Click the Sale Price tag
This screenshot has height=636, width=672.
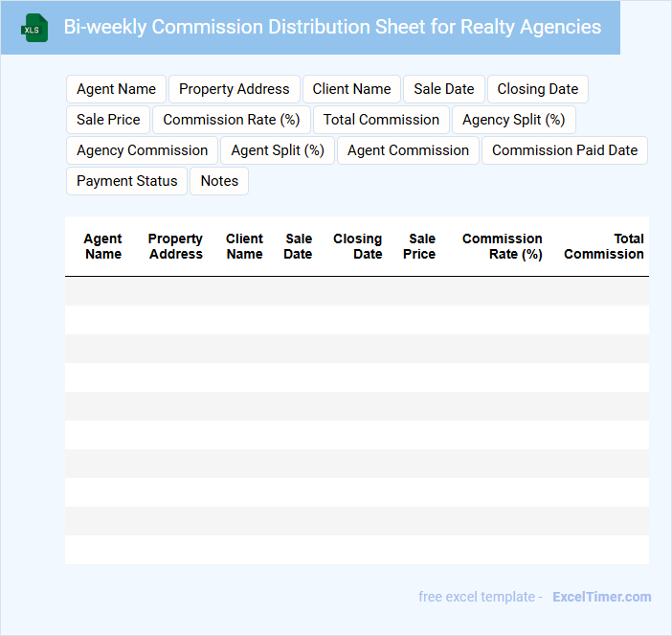108,120
